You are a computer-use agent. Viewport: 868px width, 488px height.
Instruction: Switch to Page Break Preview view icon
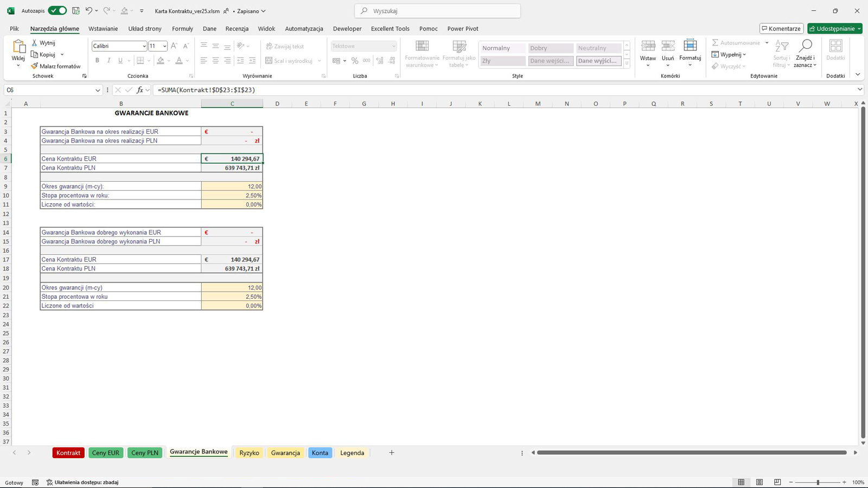coord(777,482)
